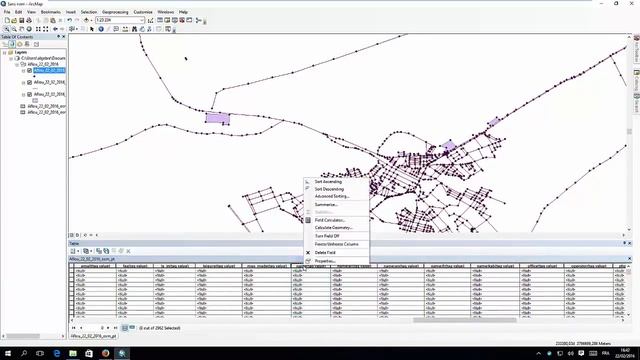Image resolution: width=640 pixels, height=360 pixels.
Task: Click the table horizontal scrollbar thumb
Action: click(x=464, y=320)
